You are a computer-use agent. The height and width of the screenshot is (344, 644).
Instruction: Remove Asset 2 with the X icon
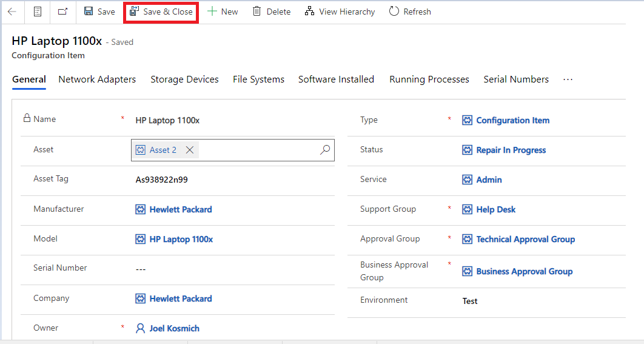coord(189,150)
